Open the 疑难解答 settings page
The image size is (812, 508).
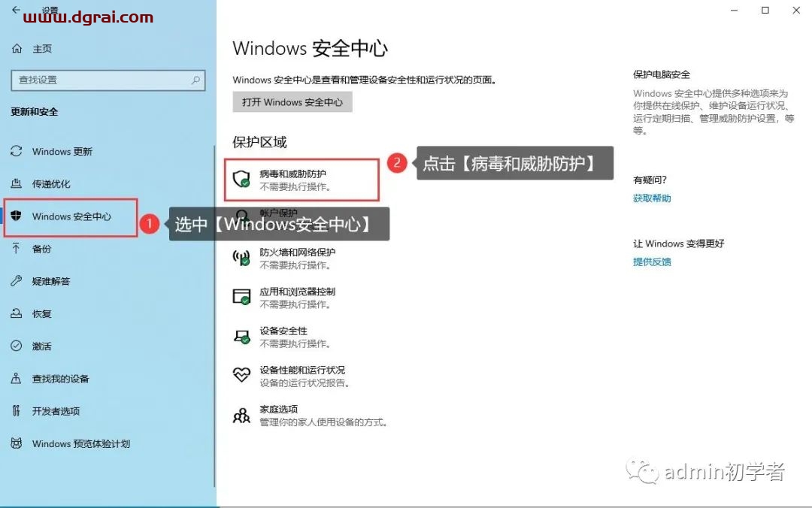(x=51, y=281)
